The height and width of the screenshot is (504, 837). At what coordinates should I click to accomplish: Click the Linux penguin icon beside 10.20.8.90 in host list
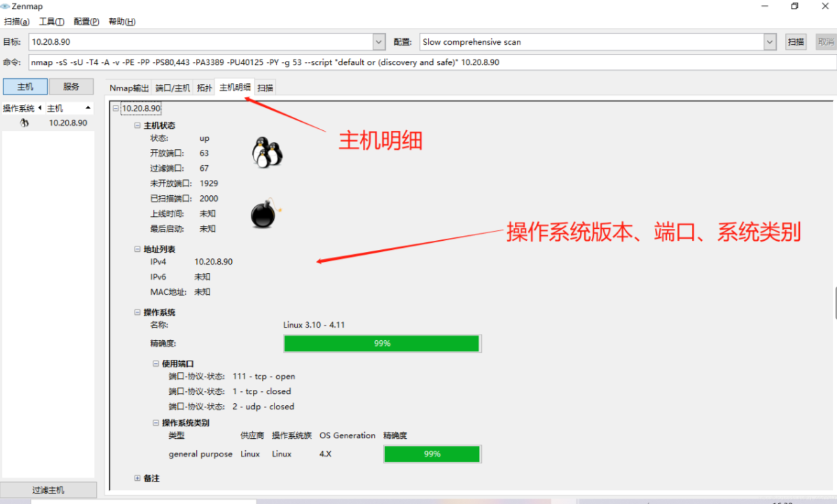(24, 122)
